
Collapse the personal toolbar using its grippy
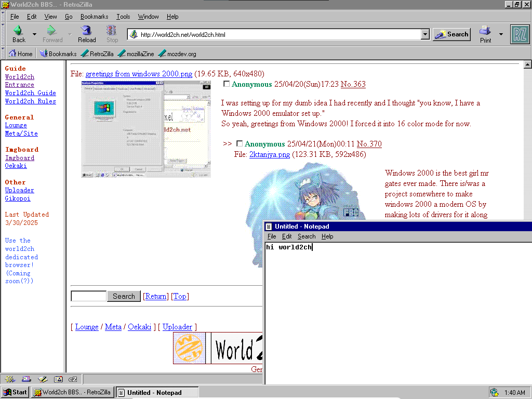pos(3,54)
